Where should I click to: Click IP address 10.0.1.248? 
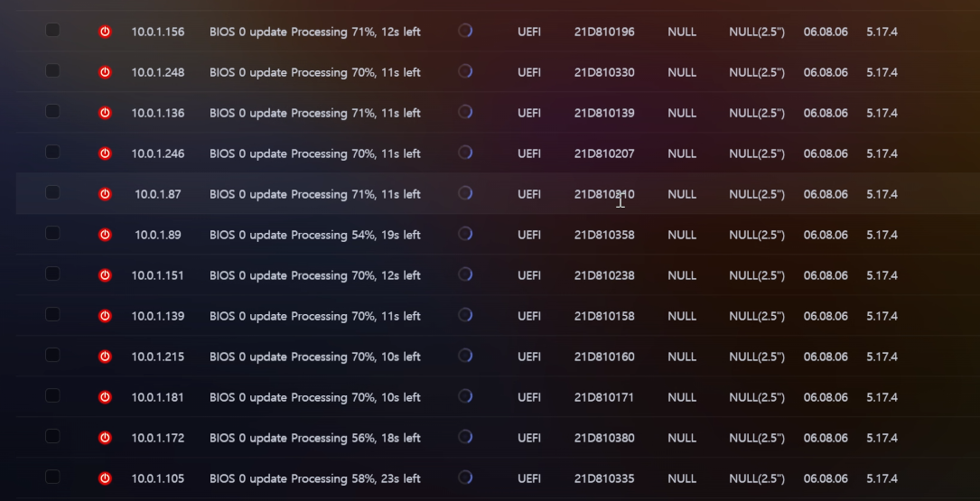(157, 72)
